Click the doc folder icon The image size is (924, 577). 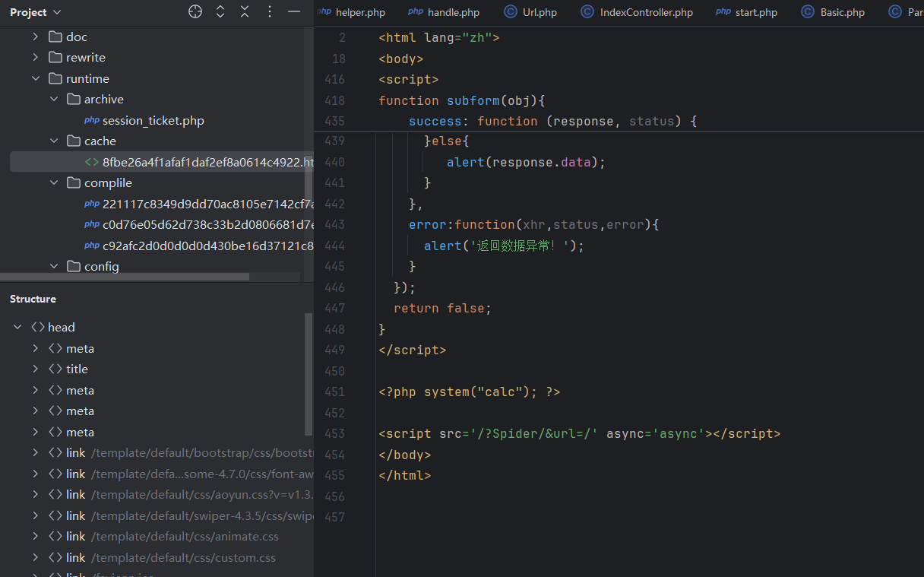tap(55, 36)
